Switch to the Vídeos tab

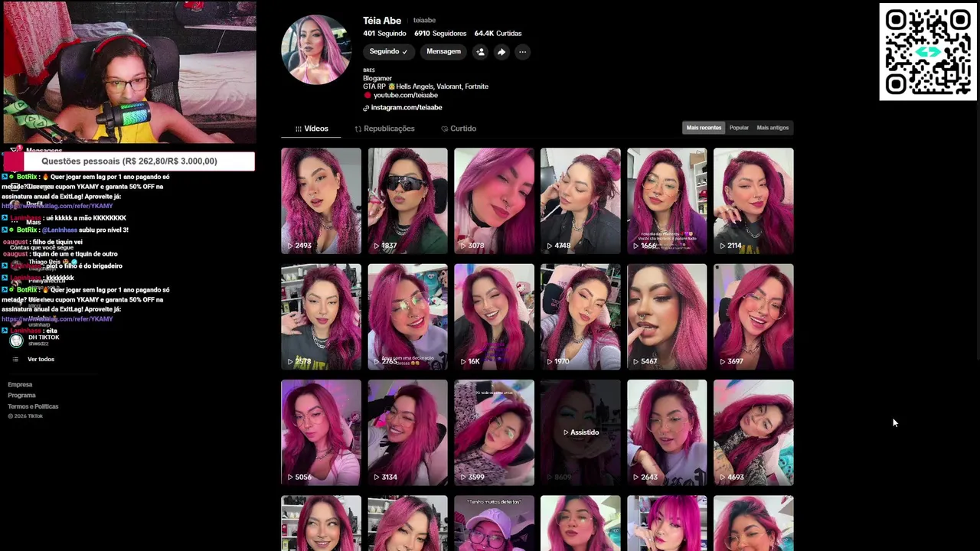(312, 129)
